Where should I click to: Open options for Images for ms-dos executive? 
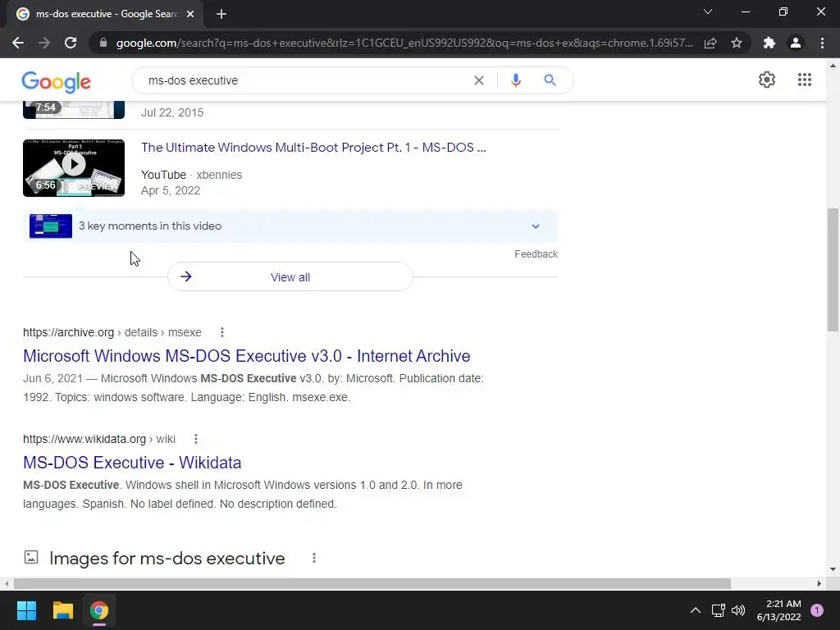pos(314,558)
